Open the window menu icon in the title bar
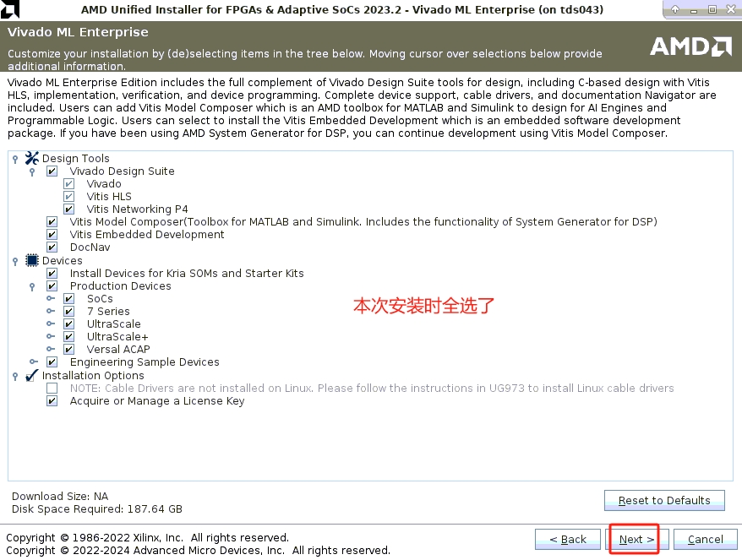 (x=9, y=9)
